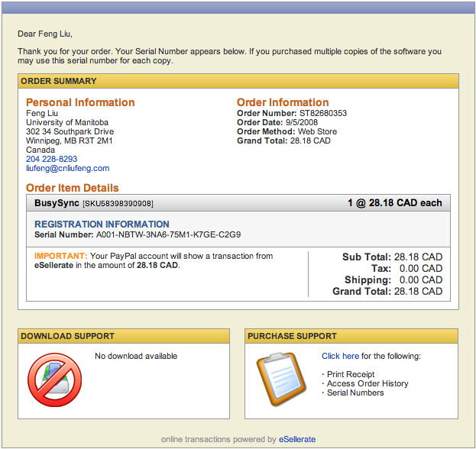Screen dimensions: 476x449
Task: Click the 'Canada' country line
Action: point(40,150)
